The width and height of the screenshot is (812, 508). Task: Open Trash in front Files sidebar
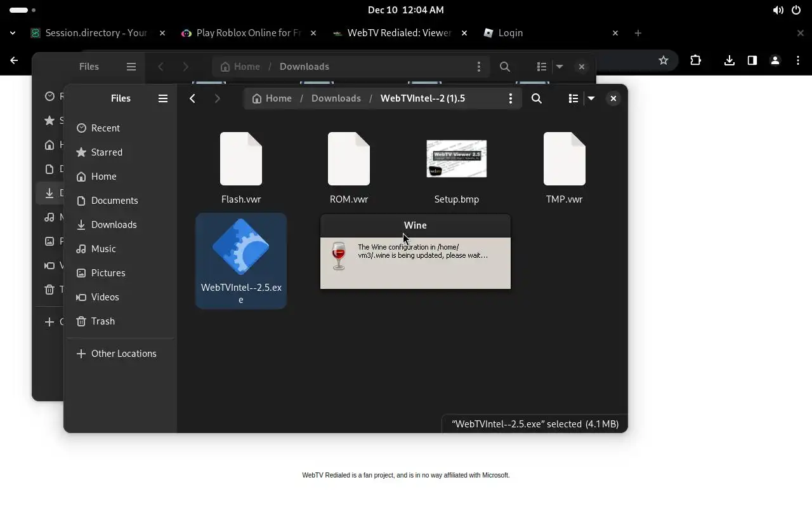121,321
